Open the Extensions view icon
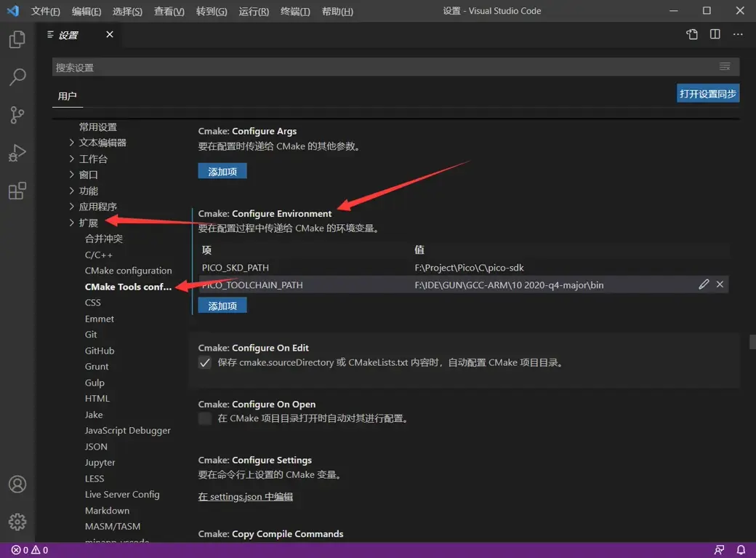This screenshot has height=558, width=756. [x=17, y=191]
